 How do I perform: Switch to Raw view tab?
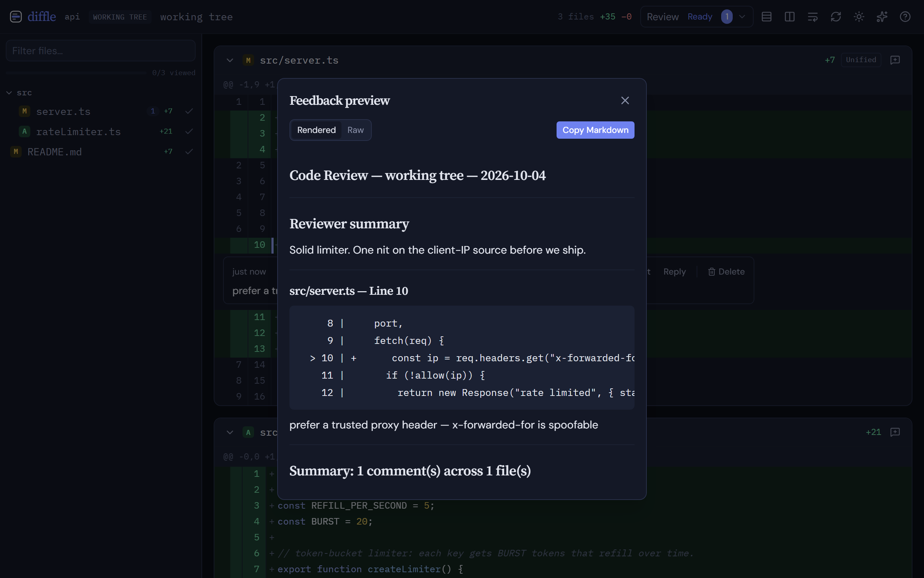355,130
